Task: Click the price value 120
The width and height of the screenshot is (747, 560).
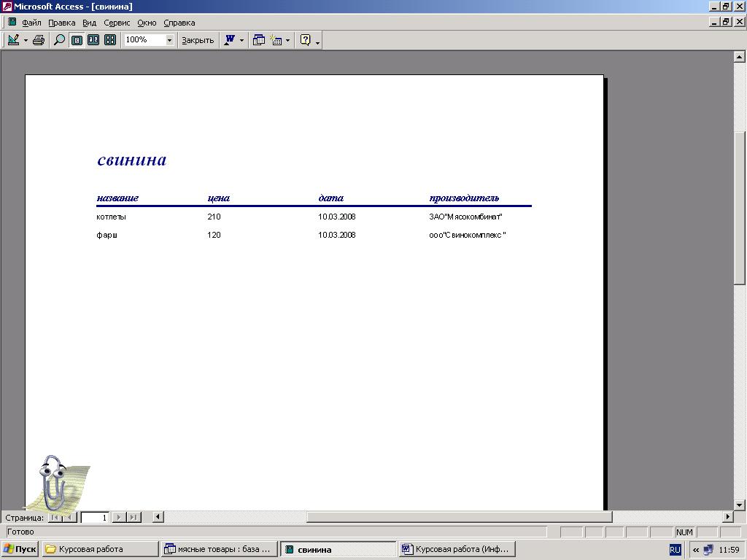Action: tap(214, 235)
